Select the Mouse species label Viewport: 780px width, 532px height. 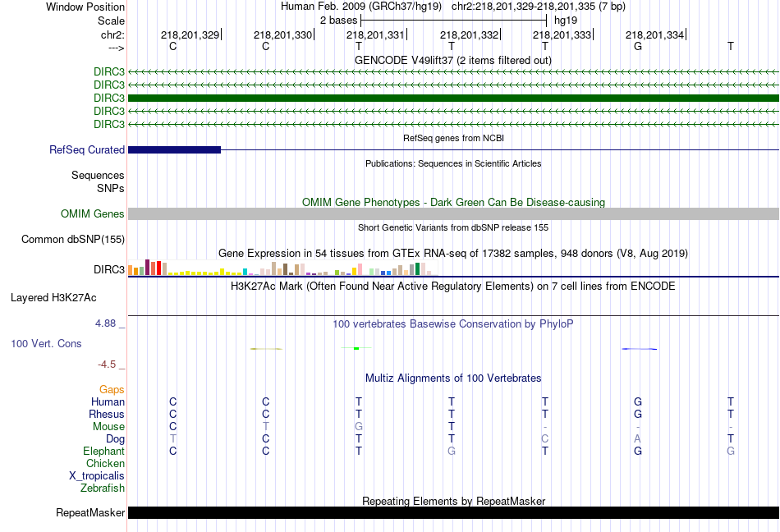click(109, 427)
